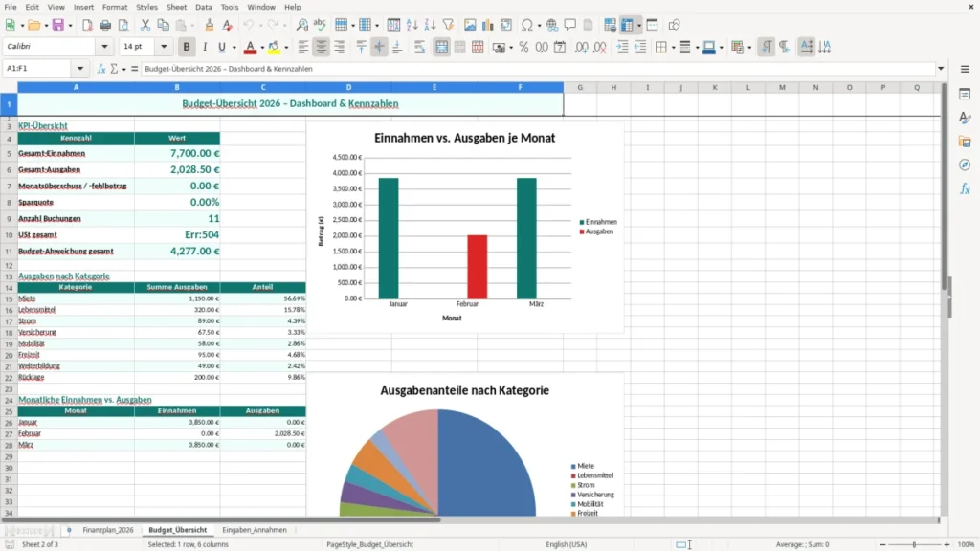Print the spreadsheet with the printer icon
The image size is (980, 551).
point(105,25)
